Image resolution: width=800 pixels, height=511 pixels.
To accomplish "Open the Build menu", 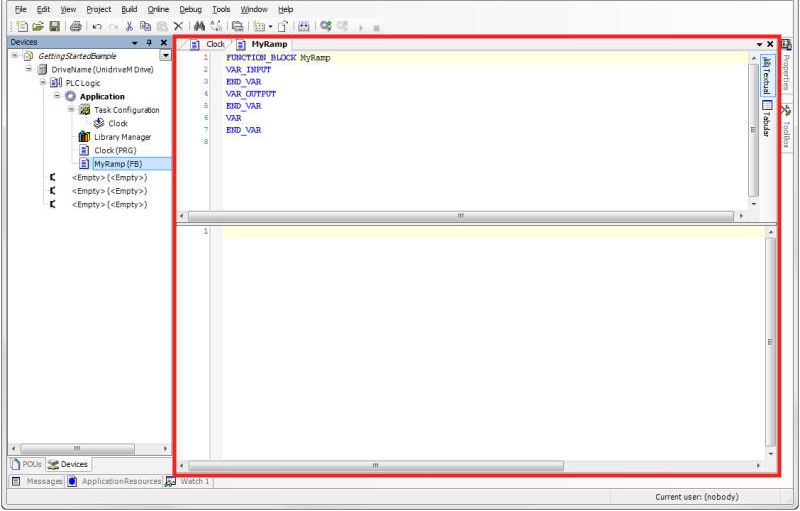I will 129,9.
